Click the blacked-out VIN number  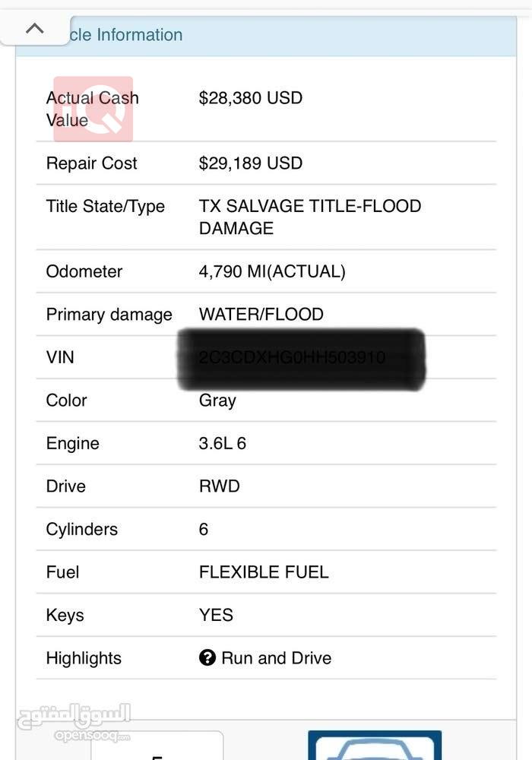301,359
